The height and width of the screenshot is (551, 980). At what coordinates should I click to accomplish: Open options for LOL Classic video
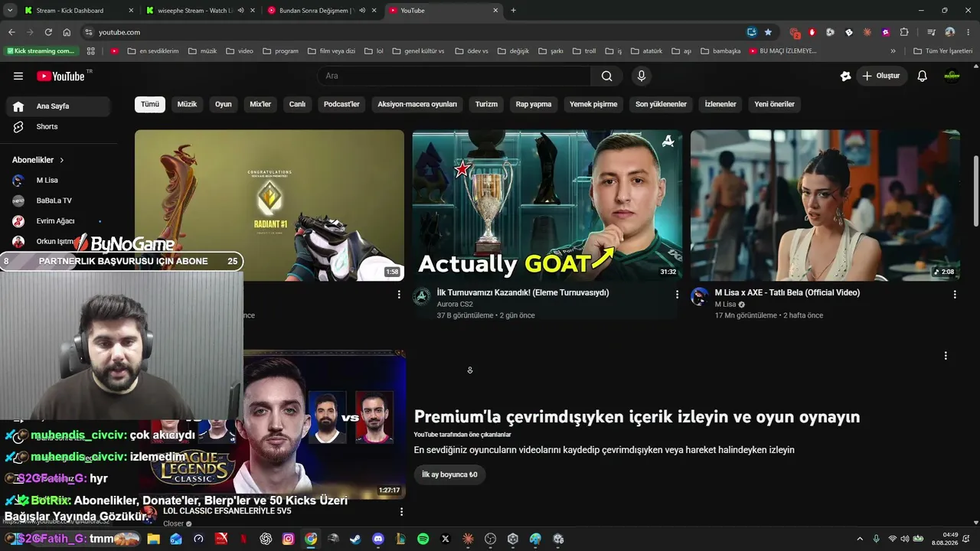[x=401, y=511]
